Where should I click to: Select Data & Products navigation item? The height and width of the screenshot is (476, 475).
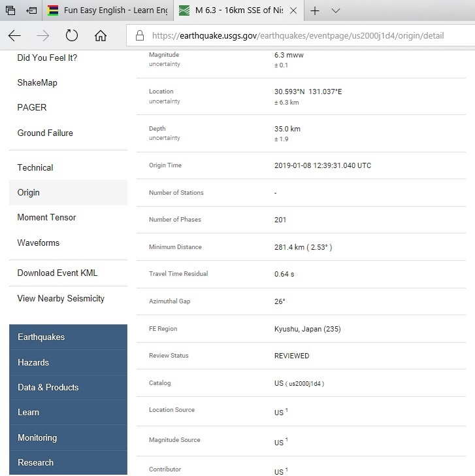[x=48, y=388]
